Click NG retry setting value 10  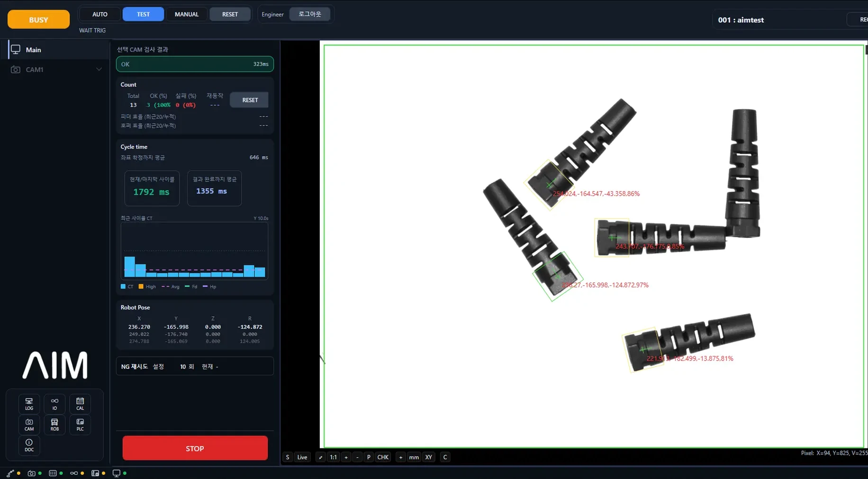click(183, 367)
